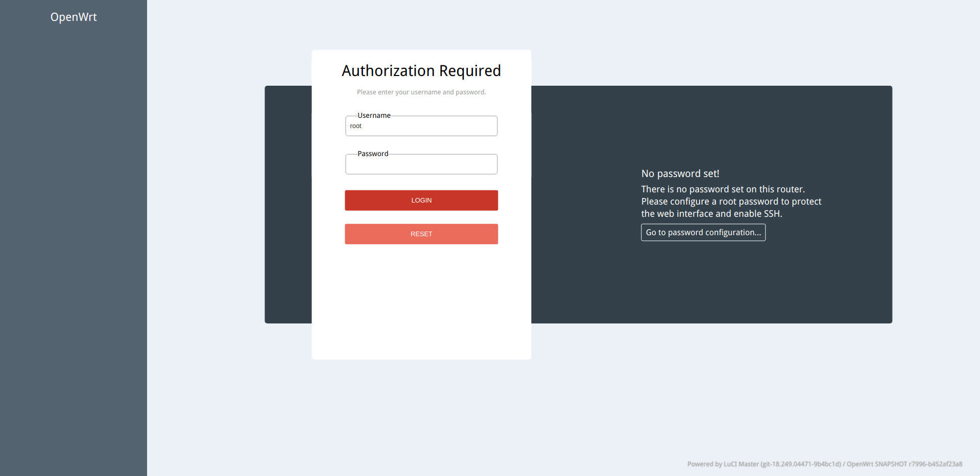
Task: Click the No password set! warning title
Action: [680, 173]
